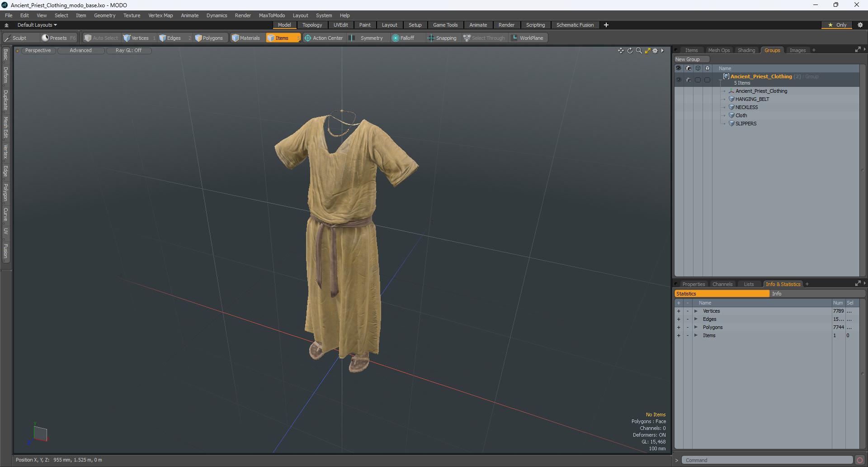Click the Ancient_Priest_Clothing group icon
This screenshot has height=467, width=868.
726,76
